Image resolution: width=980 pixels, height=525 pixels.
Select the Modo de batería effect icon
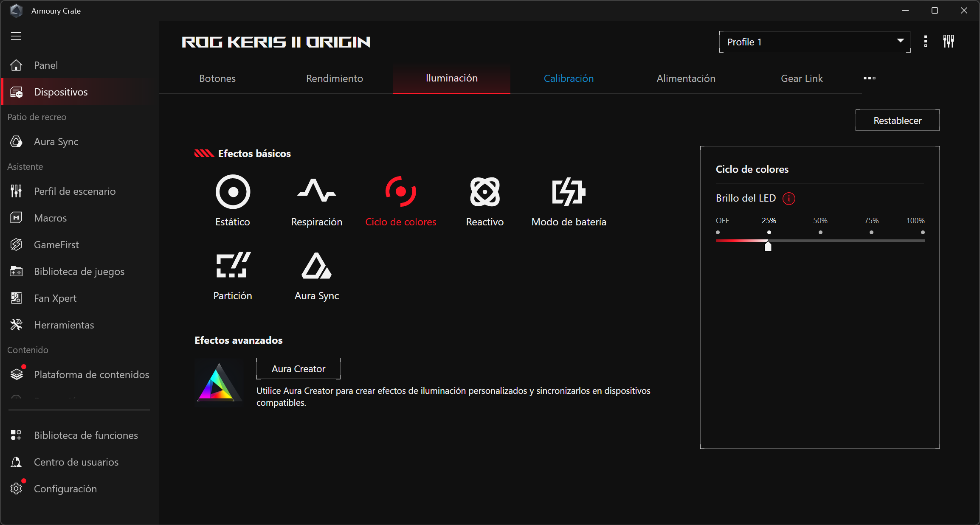pos(569,192)
